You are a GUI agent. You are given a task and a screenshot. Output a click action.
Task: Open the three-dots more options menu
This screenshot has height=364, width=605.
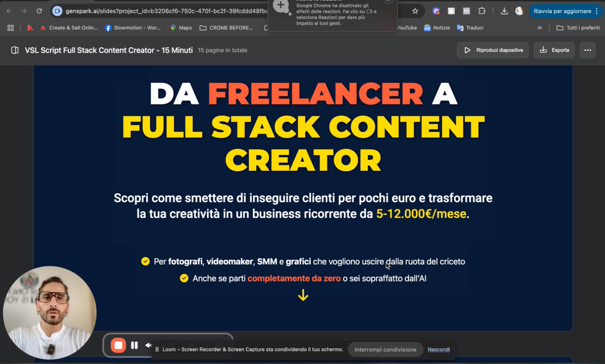pyautogui.click(x=587, y=50)
